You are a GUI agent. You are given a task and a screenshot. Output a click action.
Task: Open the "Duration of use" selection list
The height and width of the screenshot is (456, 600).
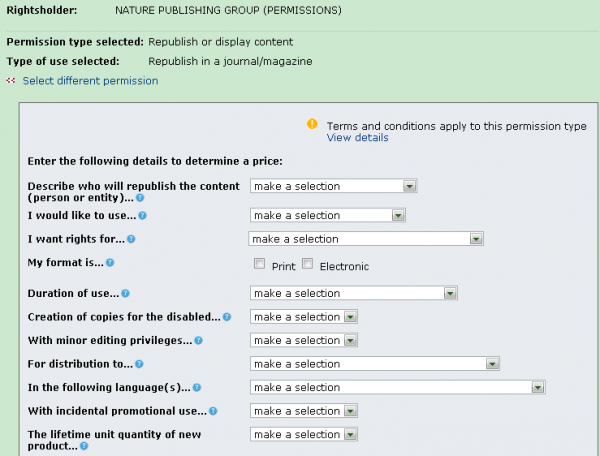[x=353, y=294]
